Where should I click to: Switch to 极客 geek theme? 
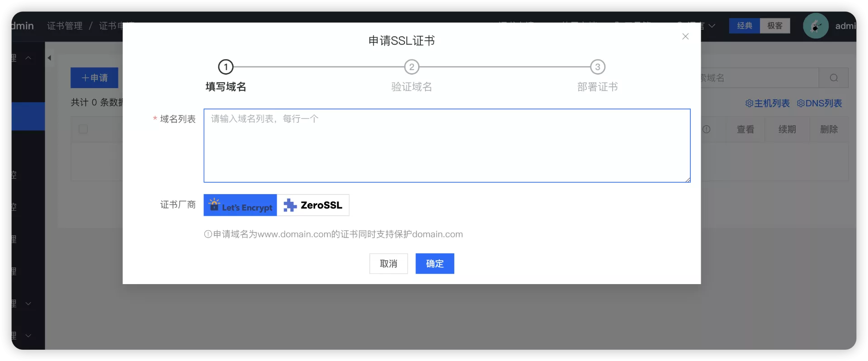point(775,26)
